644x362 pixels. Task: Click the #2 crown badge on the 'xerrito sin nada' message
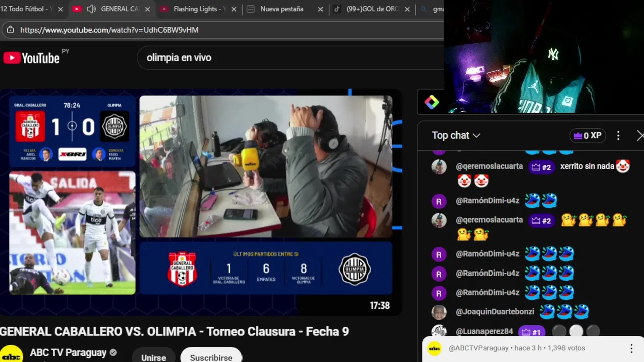(542, 167)
